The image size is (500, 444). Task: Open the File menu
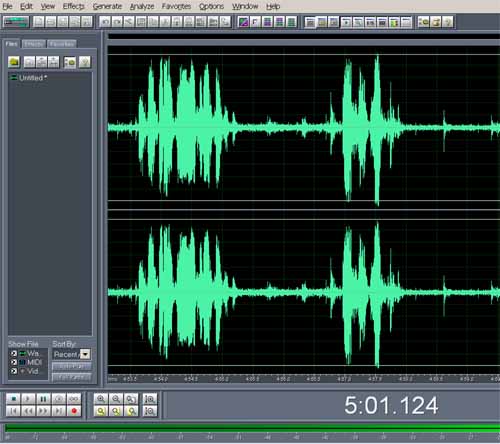tap(7, 6)
